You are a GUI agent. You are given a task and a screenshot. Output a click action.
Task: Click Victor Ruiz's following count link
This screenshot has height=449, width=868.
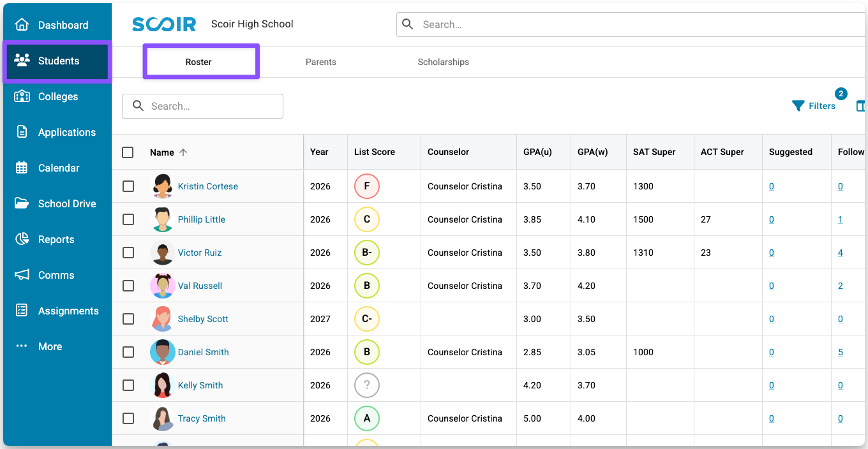click(x=840, y=253)
